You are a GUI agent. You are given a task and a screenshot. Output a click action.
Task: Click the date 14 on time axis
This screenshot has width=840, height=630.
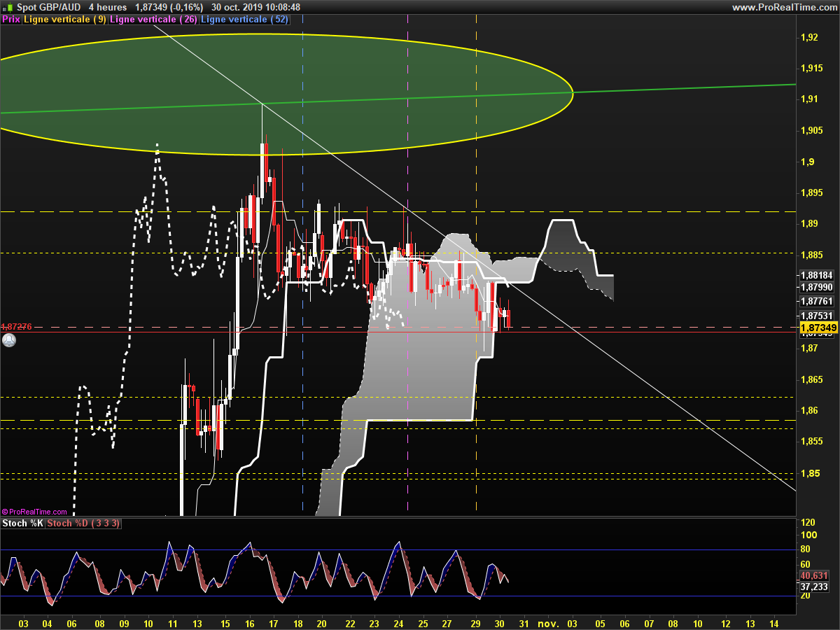773,623
